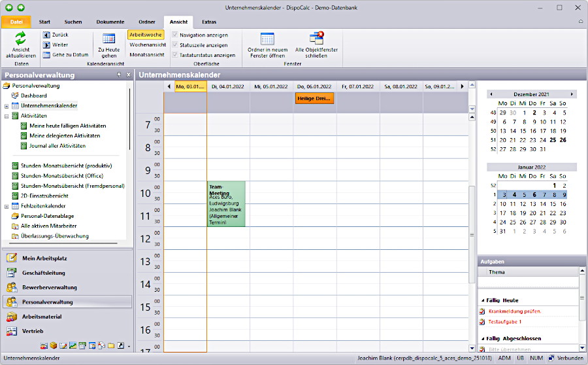Open the Extras ribbon tab
This screenshot has height=365, width=588.
(209, 22)
